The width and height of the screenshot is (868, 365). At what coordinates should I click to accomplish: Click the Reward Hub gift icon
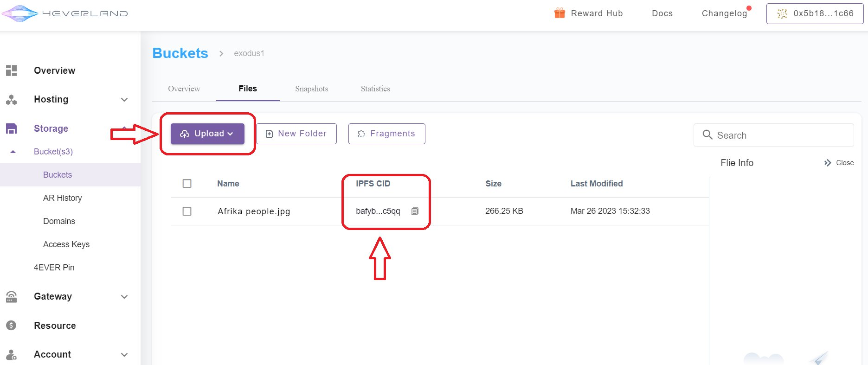[x=559, y=13]
